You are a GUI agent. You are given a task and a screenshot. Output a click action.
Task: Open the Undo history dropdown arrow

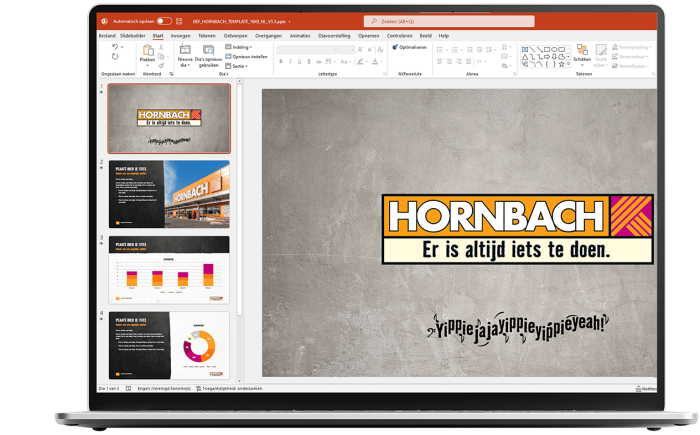point(122,47)
